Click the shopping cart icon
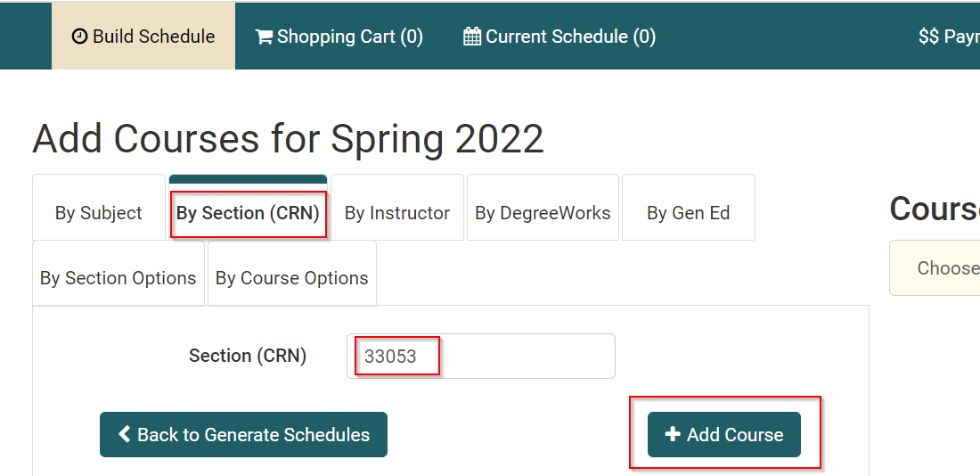Screen dimensions: 980x476 264,37
